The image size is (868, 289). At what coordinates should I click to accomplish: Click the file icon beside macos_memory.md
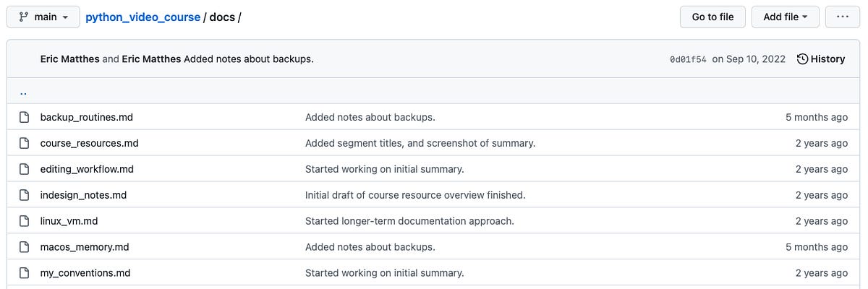[x=24, y=247]
